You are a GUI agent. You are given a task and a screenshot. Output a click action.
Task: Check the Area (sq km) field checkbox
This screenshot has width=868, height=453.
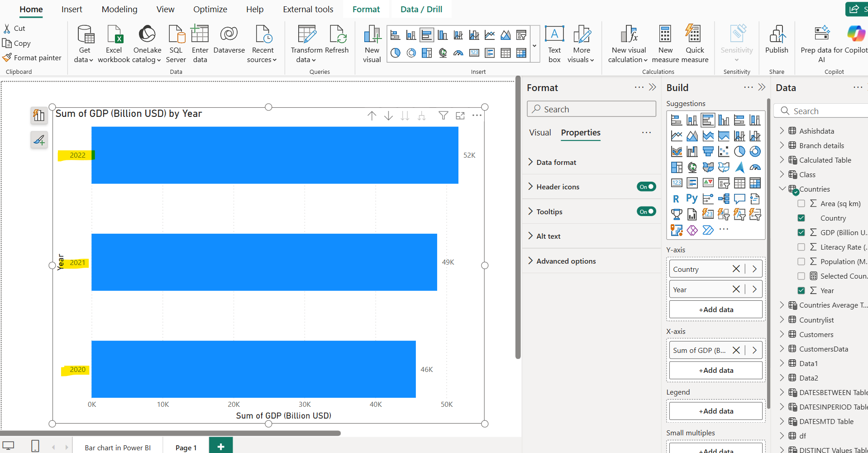[x=801, y=204]
